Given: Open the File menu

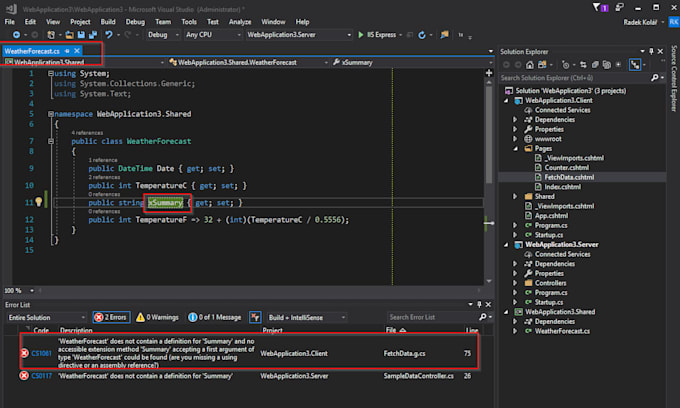Looking at the screenshot, I should click(10, 22).
